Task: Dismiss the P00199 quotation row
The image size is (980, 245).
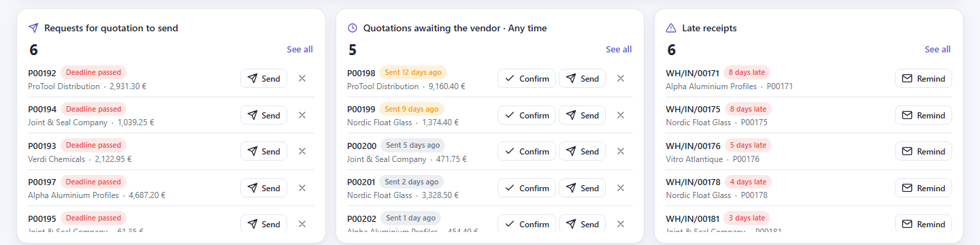Action: [x=621, y=115]
